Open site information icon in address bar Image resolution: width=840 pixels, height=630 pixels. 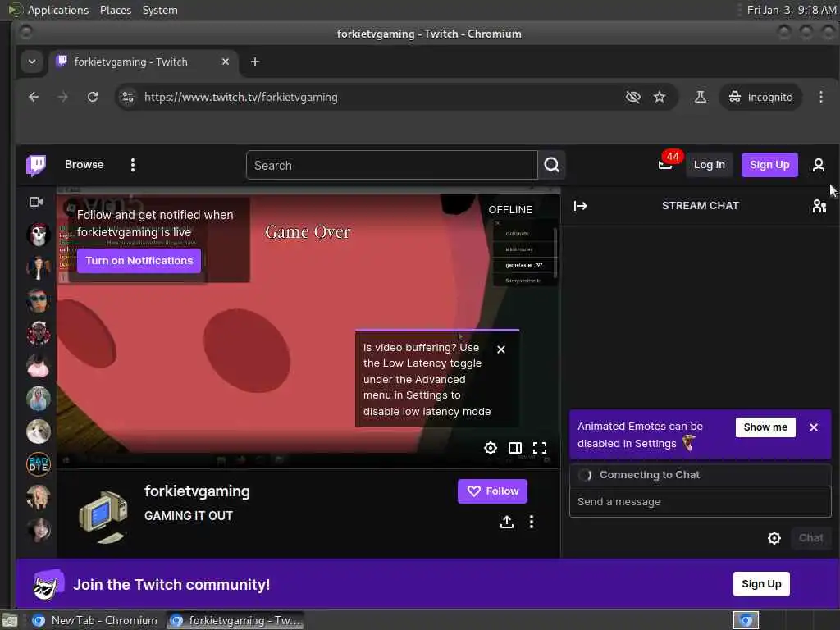(128, 97)
